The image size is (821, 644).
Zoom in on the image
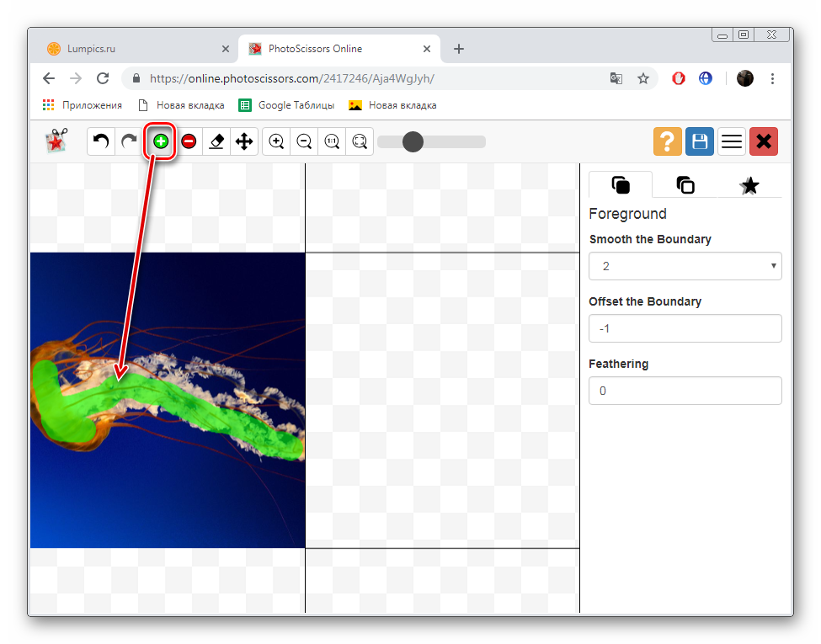pos(276,141)
